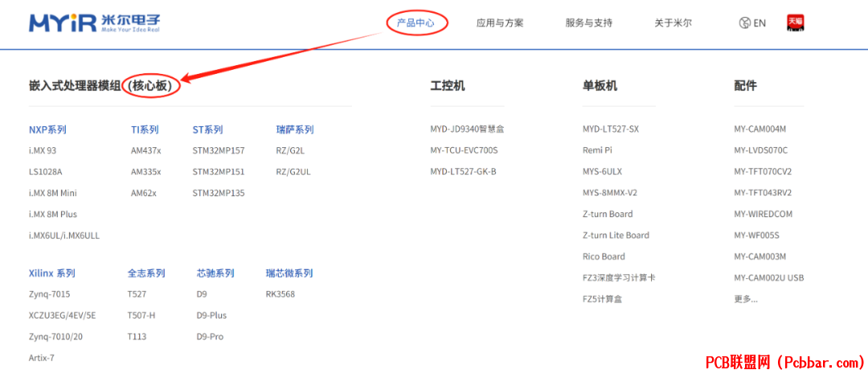Image resolution: width=868 pixels, height=374 pixels.
Task: Select i.MX 93 product
Action: click(x=44, y=150)
